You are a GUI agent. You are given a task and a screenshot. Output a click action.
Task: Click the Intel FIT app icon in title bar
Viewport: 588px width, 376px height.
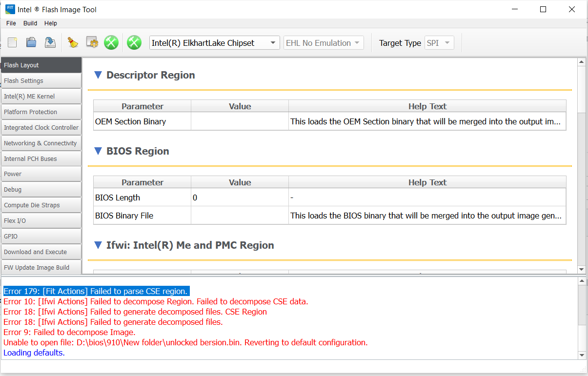click(x=9, y=9)
